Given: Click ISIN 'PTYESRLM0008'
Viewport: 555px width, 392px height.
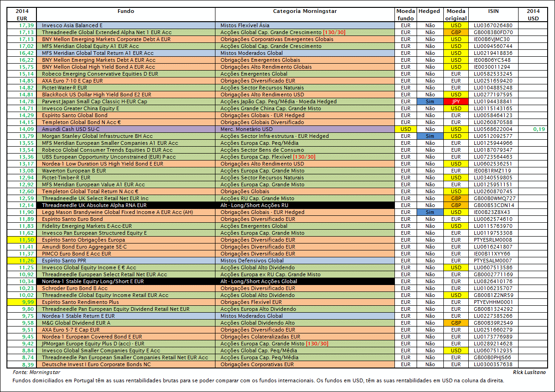Looking at the screenshot, I should point(493,240).
